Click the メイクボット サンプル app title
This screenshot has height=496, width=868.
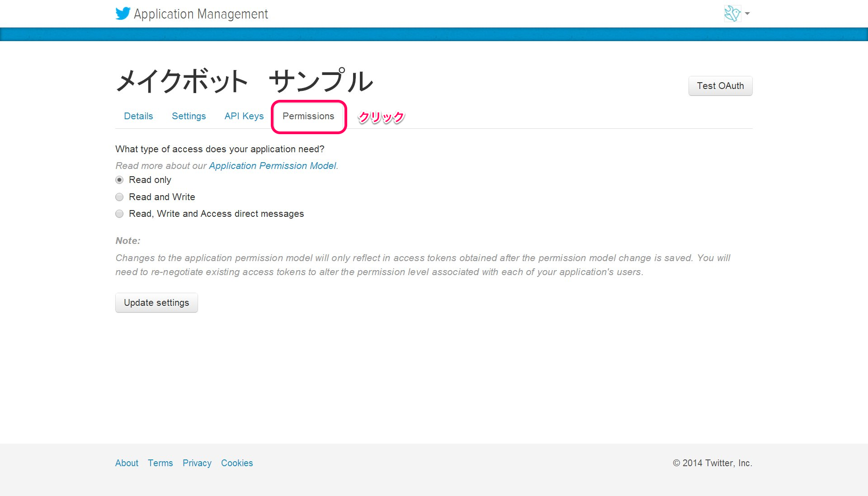click(244, 81)
